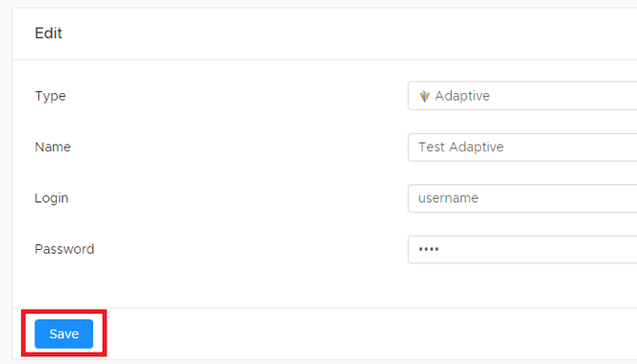637x364 pixels.
Task: Click on the masked password dots
Action: [x=429, y=249]
